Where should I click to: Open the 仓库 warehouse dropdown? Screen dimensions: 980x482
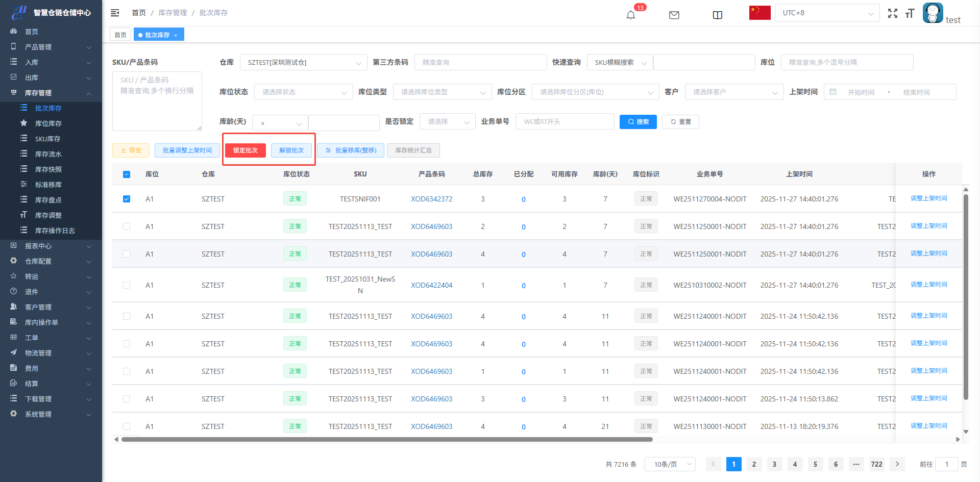(303, 63)
